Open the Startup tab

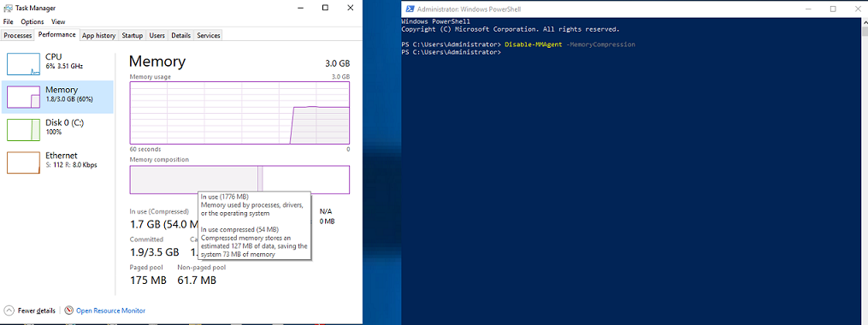coord(133,35)
